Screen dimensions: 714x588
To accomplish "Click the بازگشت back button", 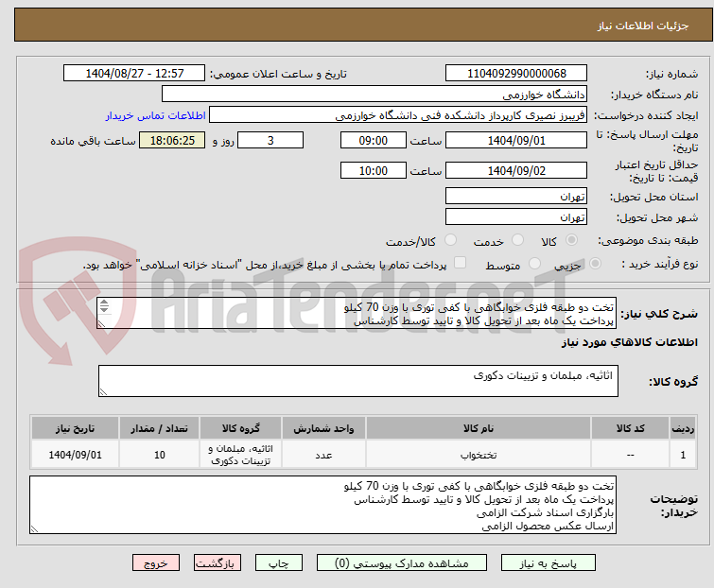I will [x=218, y=563].
